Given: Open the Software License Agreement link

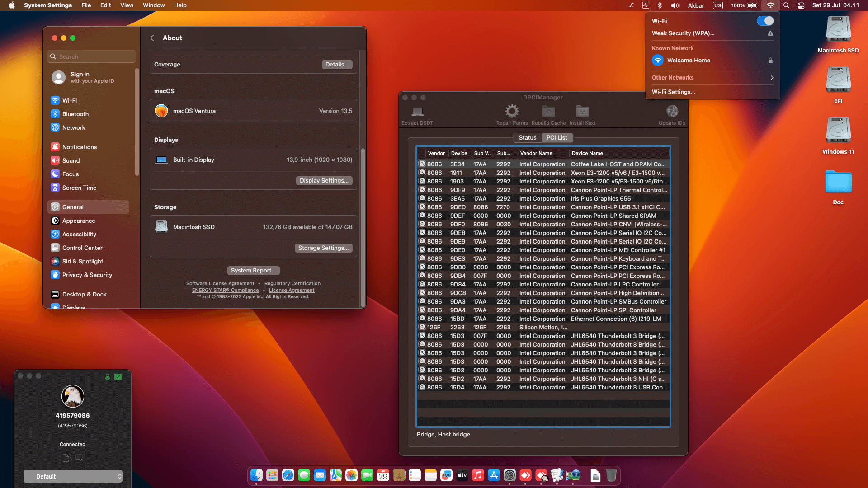Looking at the screenshot, I should pyautogui.click(x=220, y=283).
